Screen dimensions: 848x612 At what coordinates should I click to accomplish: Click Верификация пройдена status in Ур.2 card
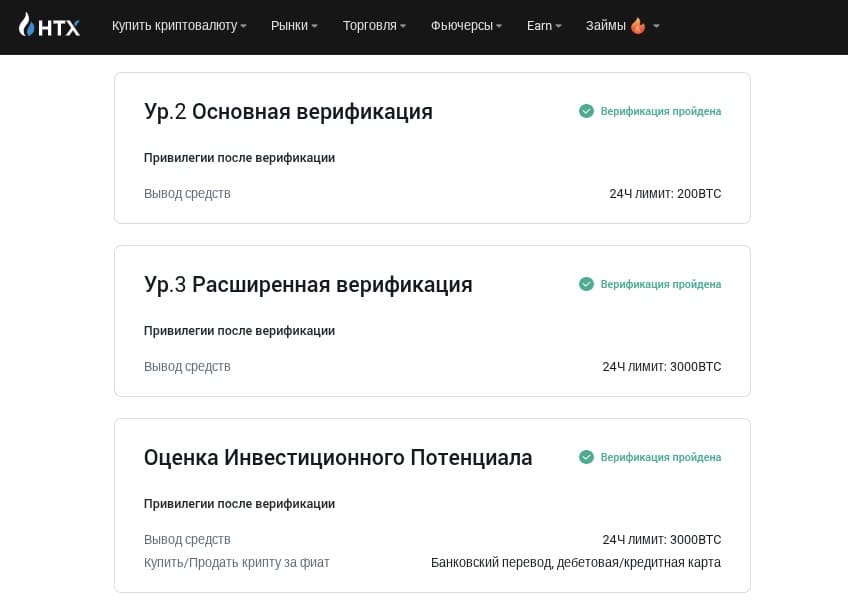pyautogui.click(x=660, y=111)
